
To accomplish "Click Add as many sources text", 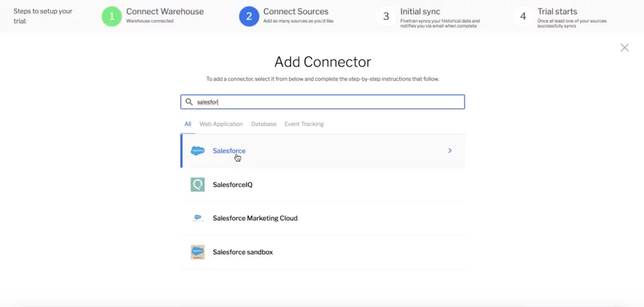I will tap(298, 21).
